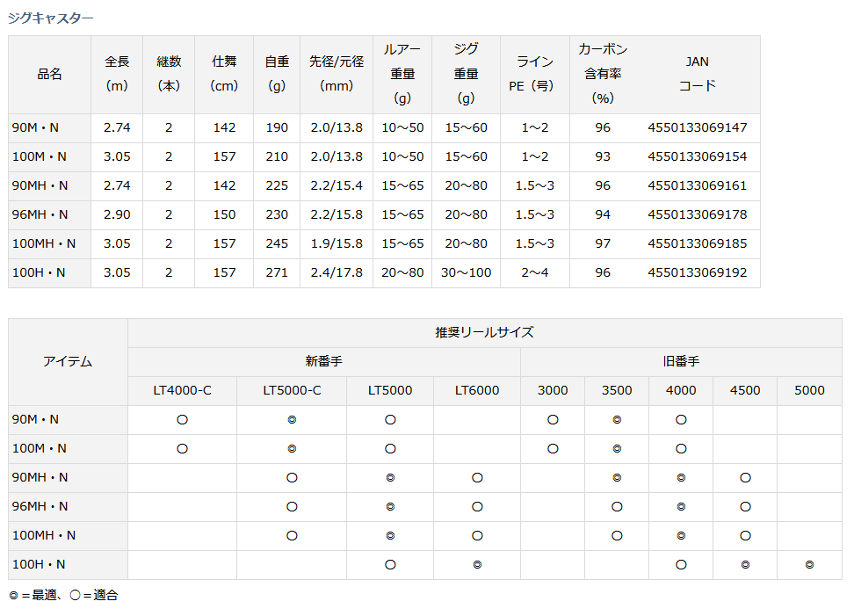This screenshot has height=616, width=854.
Task: Click the 先径/元径 (mm) header
Action: click(x=337, y=74)
